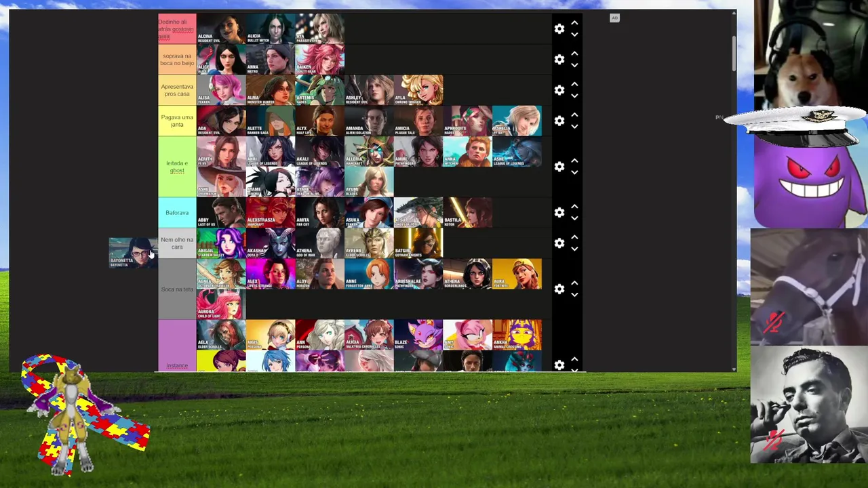Open settings gear for Apresentava pros casa tier
The width and height of the screenshot is (868, 488).
(x=559, y=90)
